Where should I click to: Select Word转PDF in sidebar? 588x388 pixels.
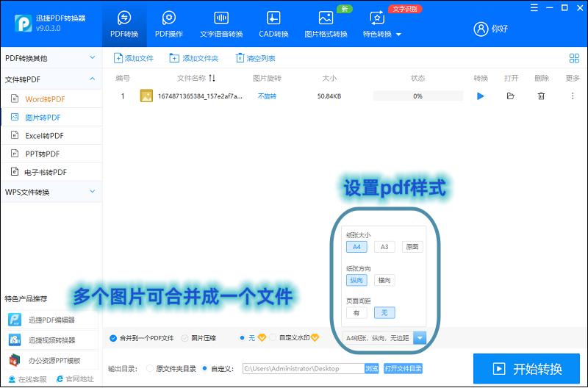pyautogui.click(x=51, y=99)
